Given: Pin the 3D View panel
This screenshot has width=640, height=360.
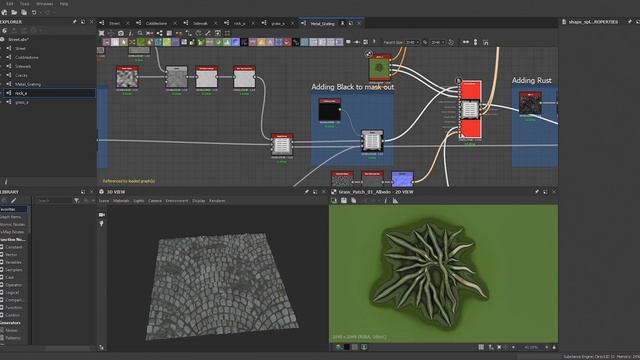Looking at the screenshot, I should (307, 191).
